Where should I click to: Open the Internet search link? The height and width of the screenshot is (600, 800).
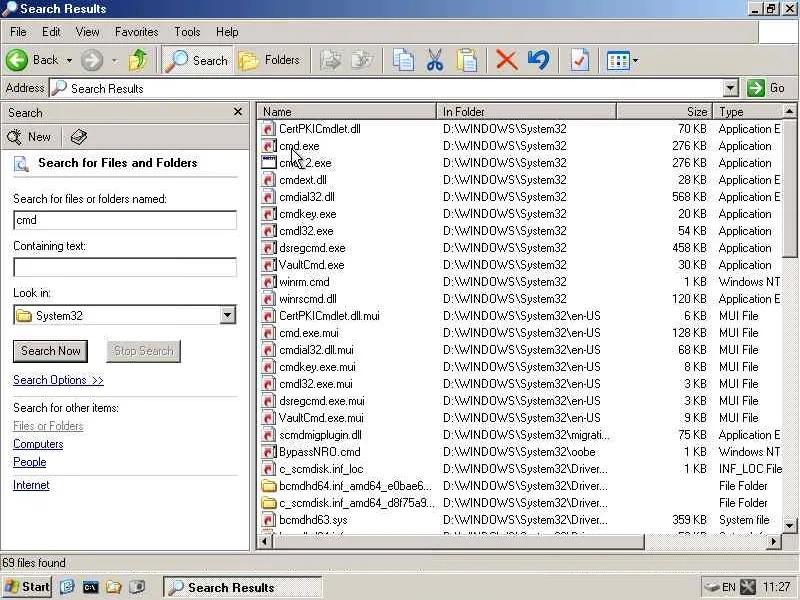(31, 485)
